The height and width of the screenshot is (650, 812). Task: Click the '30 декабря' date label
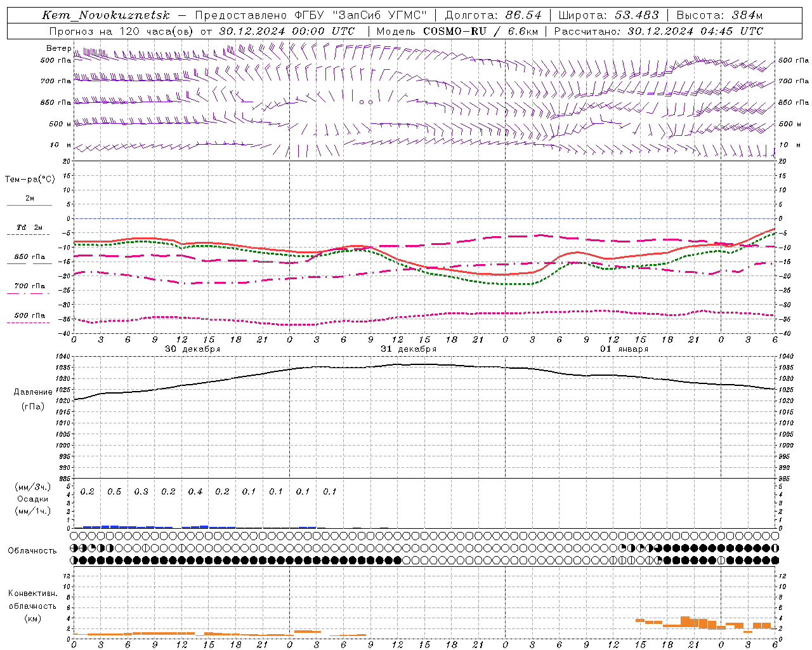coord(193,349)
